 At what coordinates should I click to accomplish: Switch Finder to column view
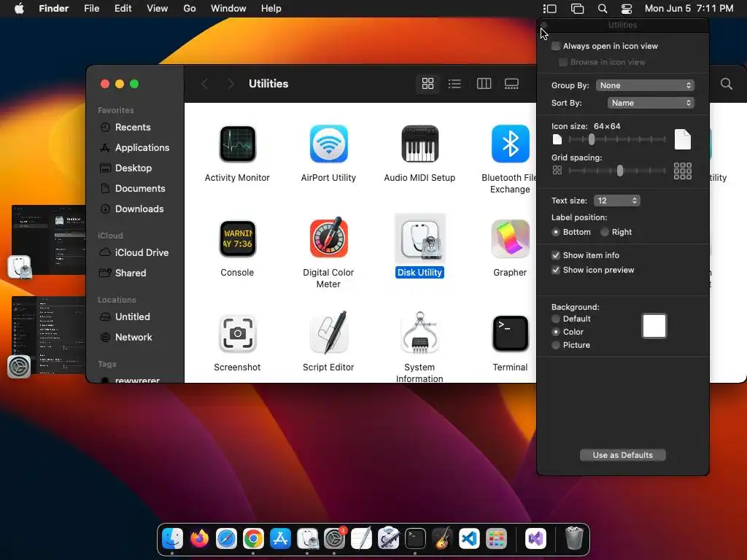[484, 84]
